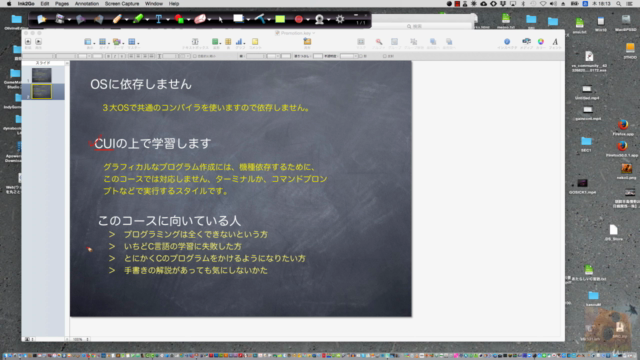Open the Screen Capture menu
The width and height of the screenshot is (640, 360).
(122, 4)
